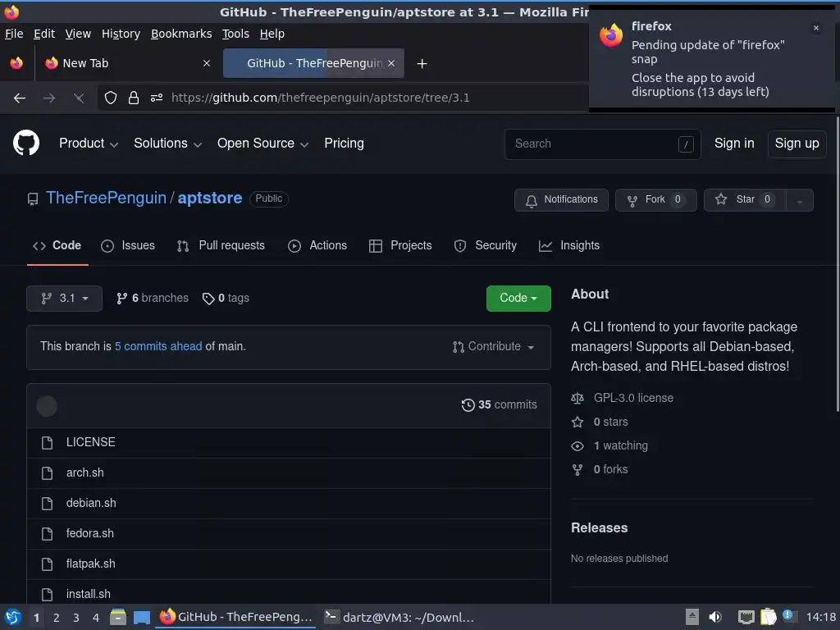This screenshot has height=630, width=840.
Task: Open the network tray icon
Action: point(746,617)
